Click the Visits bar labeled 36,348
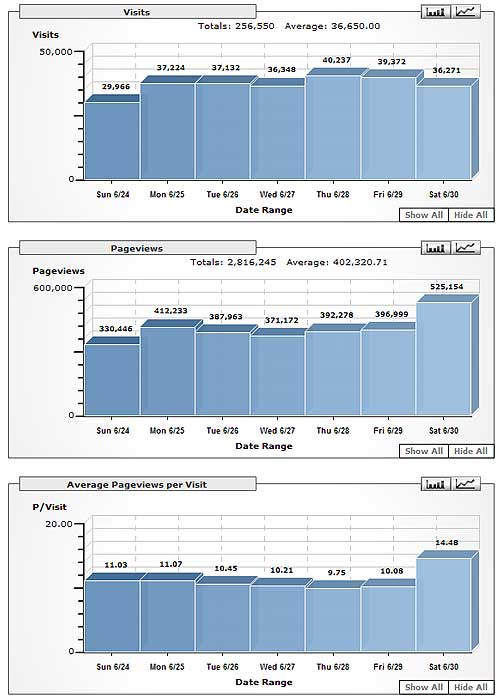This screenshot has width=500, height=698. click(x=278, y=133)
